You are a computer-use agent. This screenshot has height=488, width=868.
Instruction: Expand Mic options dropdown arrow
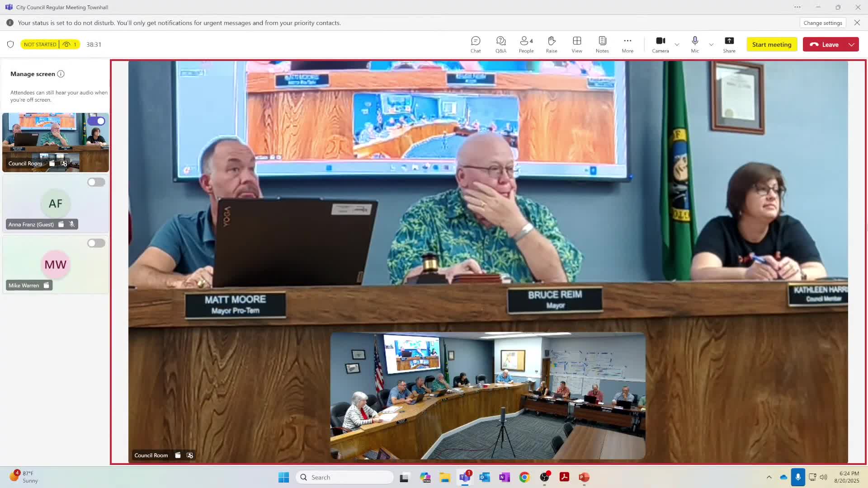click(x=711, y=44)
